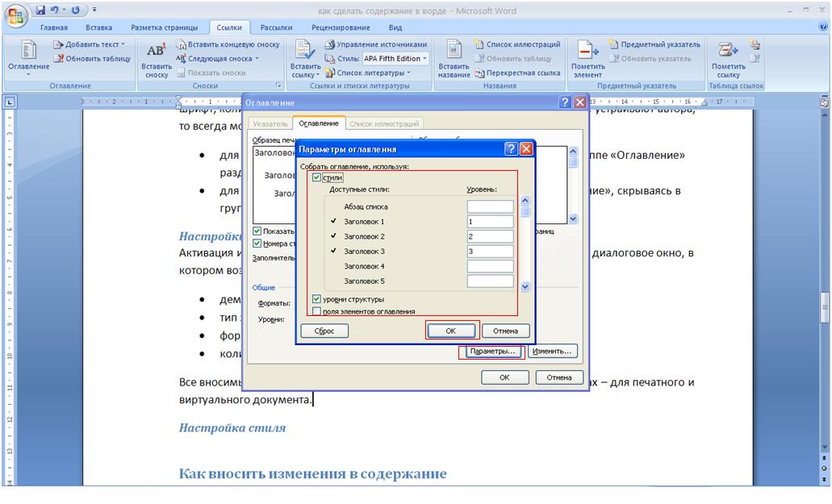Viewport: 832px width, 504px height.
Task: Click Добавить текст in ribbon
Action: click(89, 44)
